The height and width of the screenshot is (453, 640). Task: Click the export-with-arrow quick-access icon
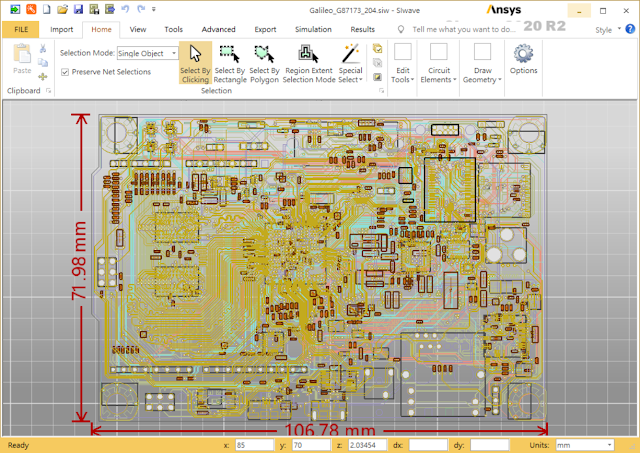click(109, 9)
